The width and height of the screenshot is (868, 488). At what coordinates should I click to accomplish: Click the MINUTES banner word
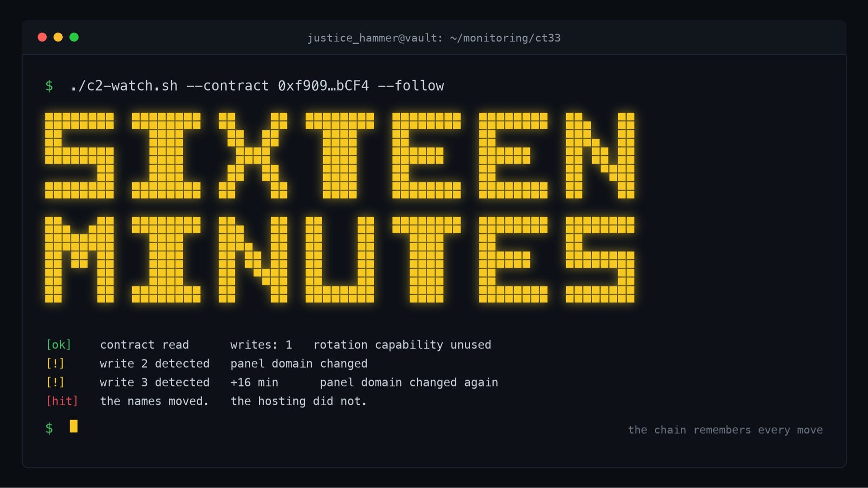(339, 260)
